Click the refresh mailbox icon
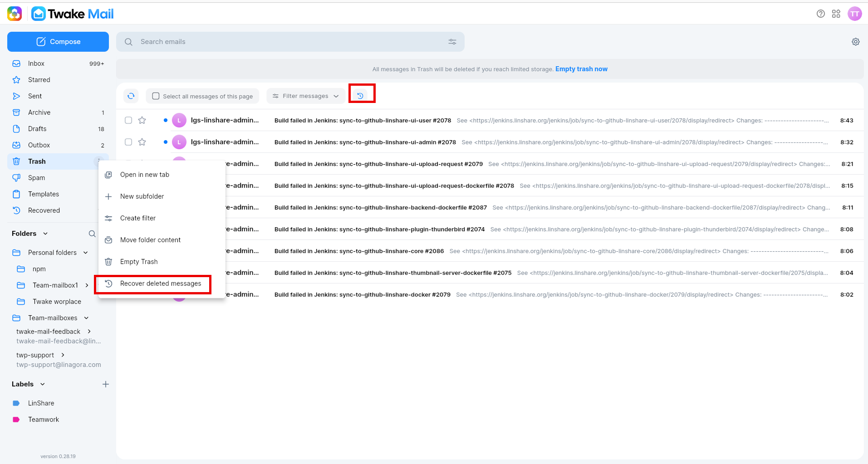 tap(131, 96)
